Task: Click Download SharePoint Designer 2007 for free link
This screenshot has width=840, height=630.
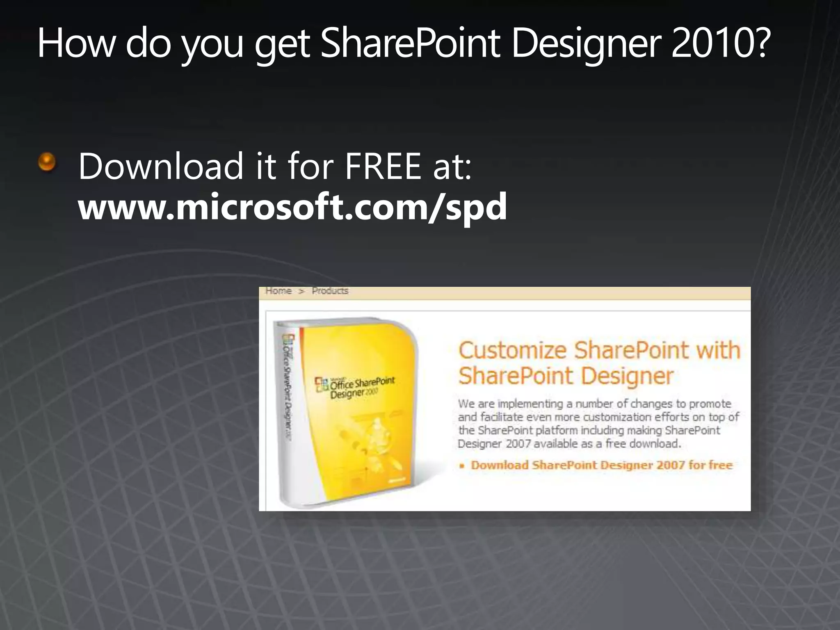Action: point(601,465)
